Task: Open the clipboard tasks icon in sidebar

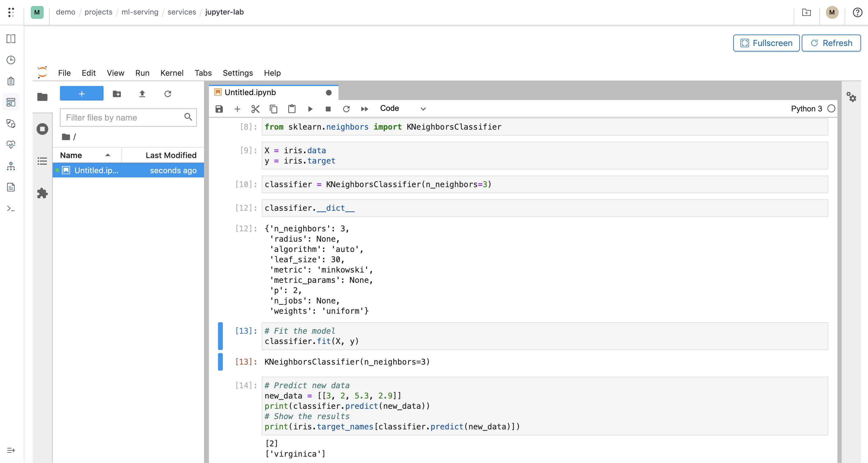Action: (11, 81)
